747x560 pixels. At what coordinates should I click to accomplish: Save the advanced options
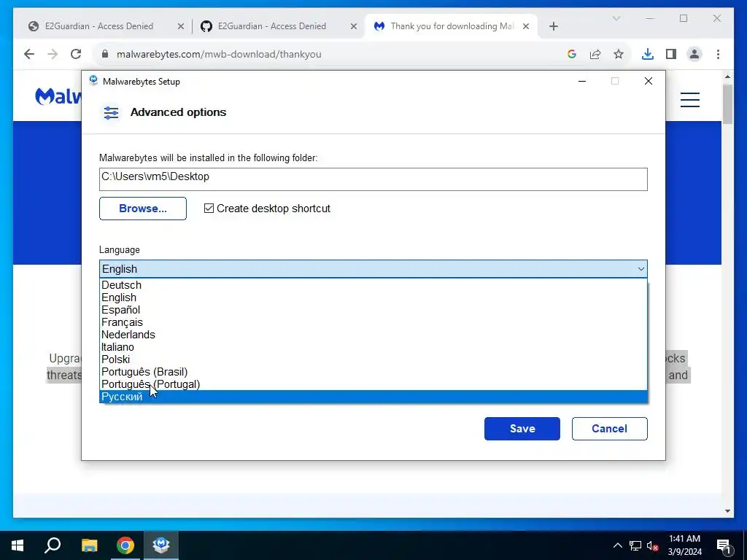click(522, 429)
